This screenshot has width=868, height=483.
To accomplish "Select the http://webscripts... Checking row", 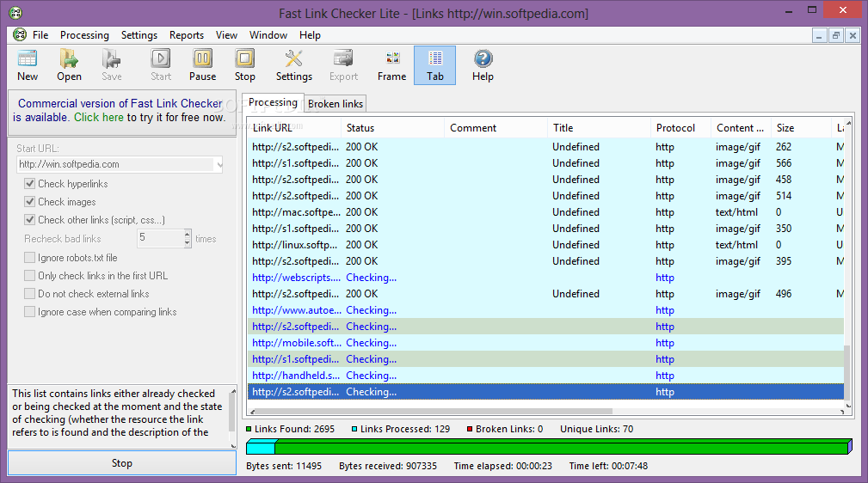I will click(545, 278).
